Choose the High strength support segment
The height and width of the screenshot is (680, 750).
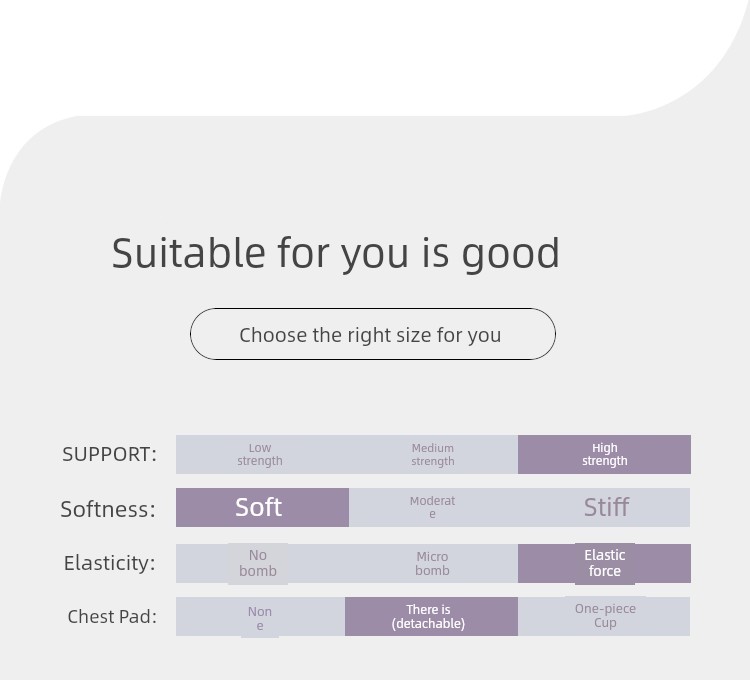(x=604, y=454)
